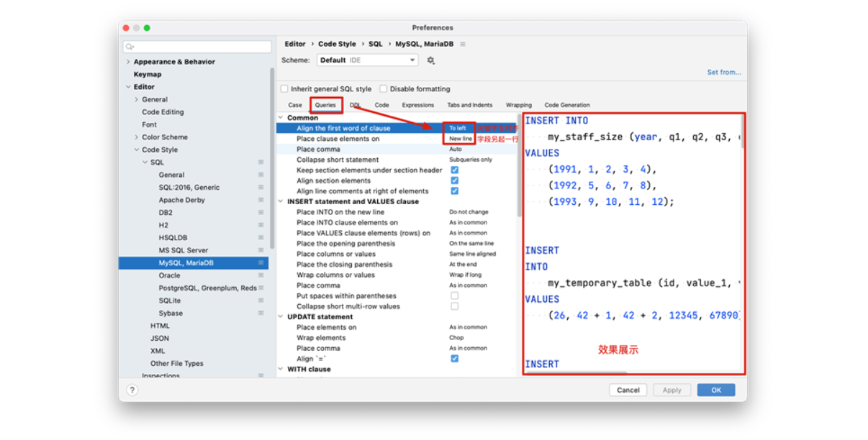The width and height of the screenshot is (868, 440).
Task: Open the Code Generation tab
Action: [567, 105]
